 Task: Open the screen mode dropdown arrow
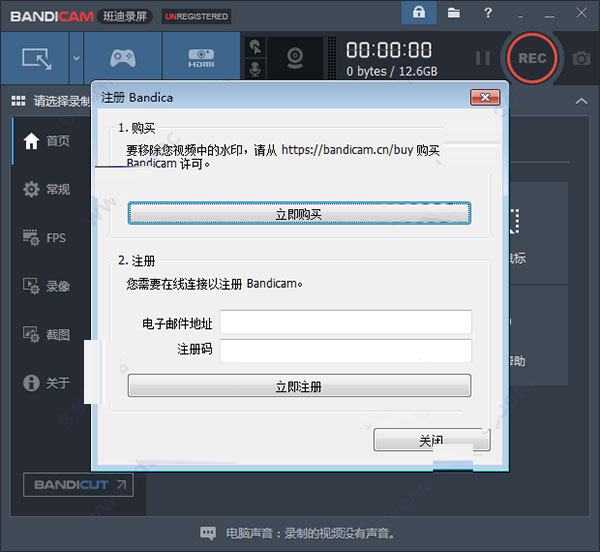tap(77, 58)
